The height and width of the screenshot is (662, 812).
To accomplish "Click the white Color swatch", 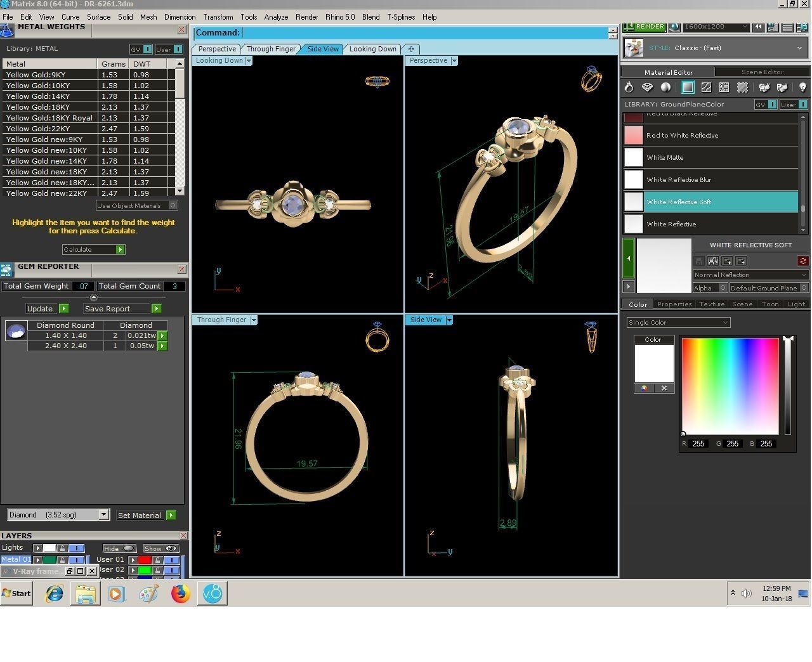I will point(654,363).
